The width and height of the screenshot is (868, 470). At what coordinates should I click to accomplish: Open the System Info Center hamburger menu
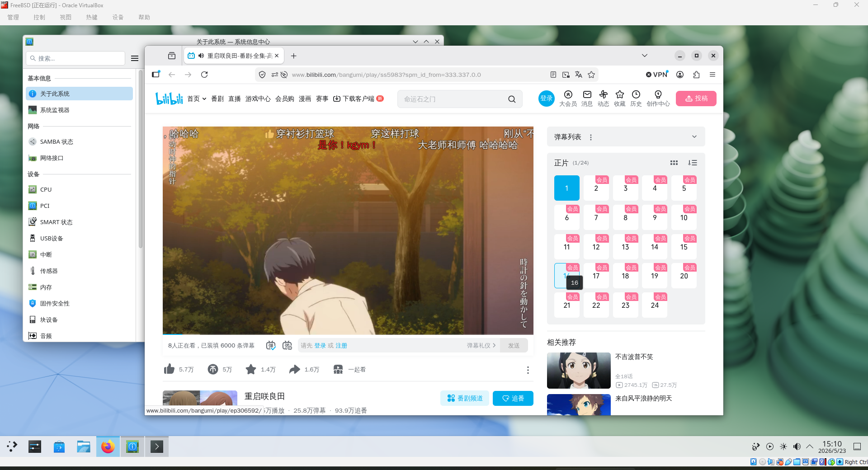tap(135, 58)
